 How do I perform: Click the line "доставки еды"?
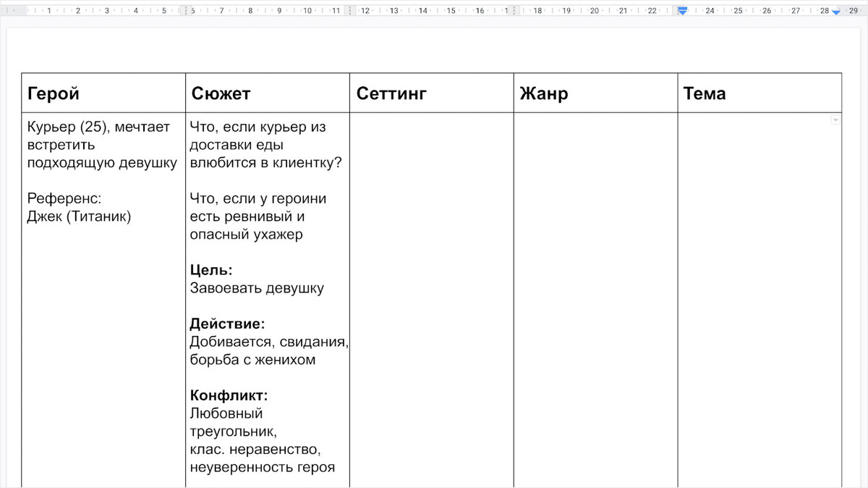[x=237, y=145]
